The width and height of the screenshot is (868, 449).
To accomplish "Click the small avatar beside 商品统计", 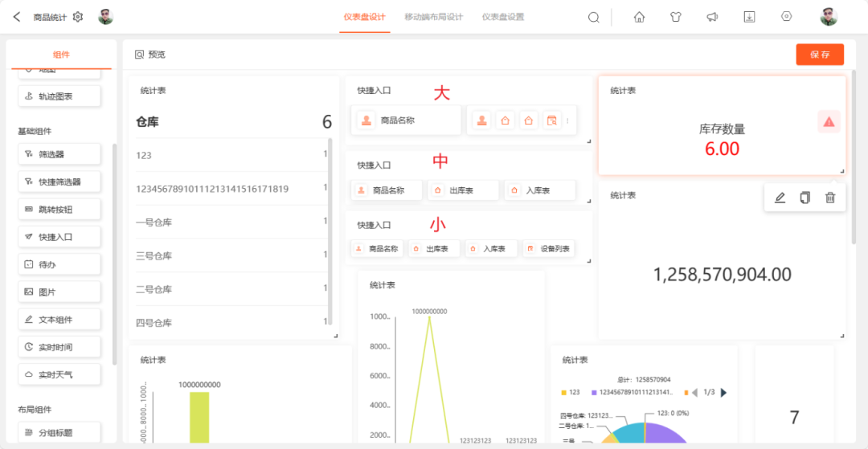I will tap(106, 17).
